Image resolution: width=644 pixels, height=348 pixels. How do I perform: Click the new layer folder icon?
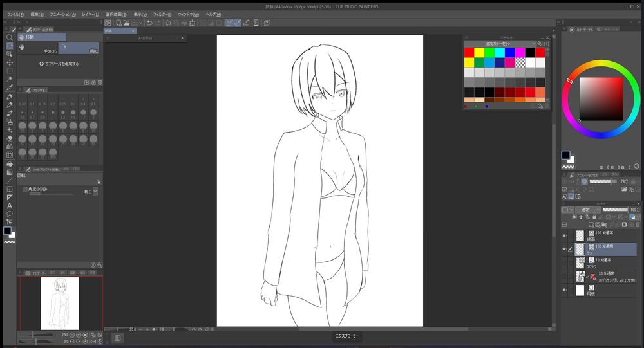coord(605,225)
